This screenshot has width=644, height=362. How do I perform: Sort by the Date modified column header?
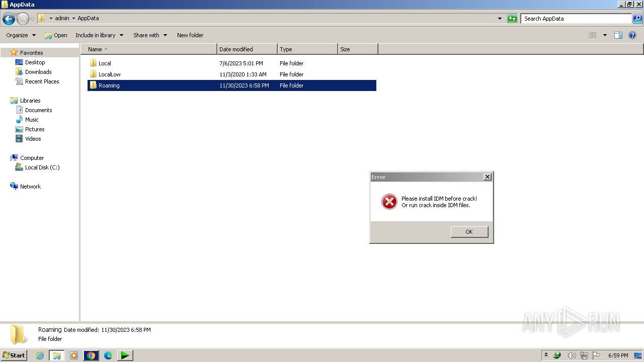pos(247,49)
